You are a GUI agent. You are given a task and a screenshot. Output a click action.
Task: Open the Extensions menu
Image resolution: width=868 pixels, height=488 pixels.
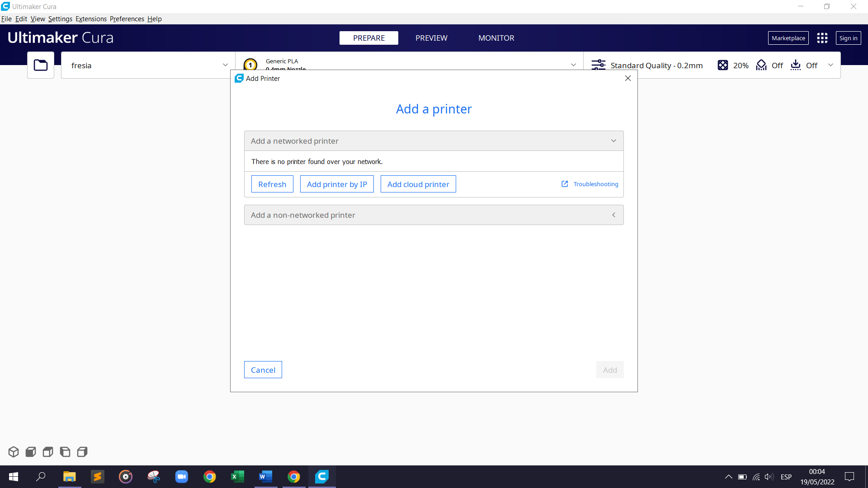(91, 19)
